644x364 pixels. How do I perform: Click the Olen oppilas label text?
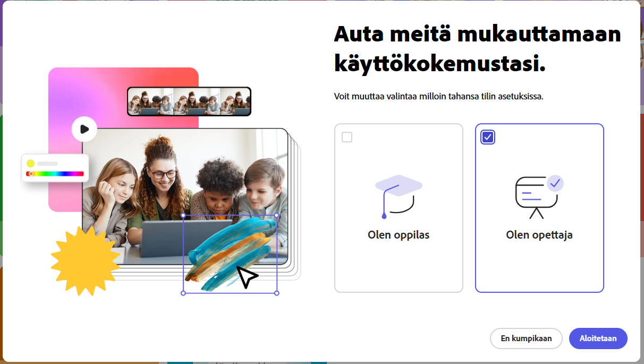(399, 235)
